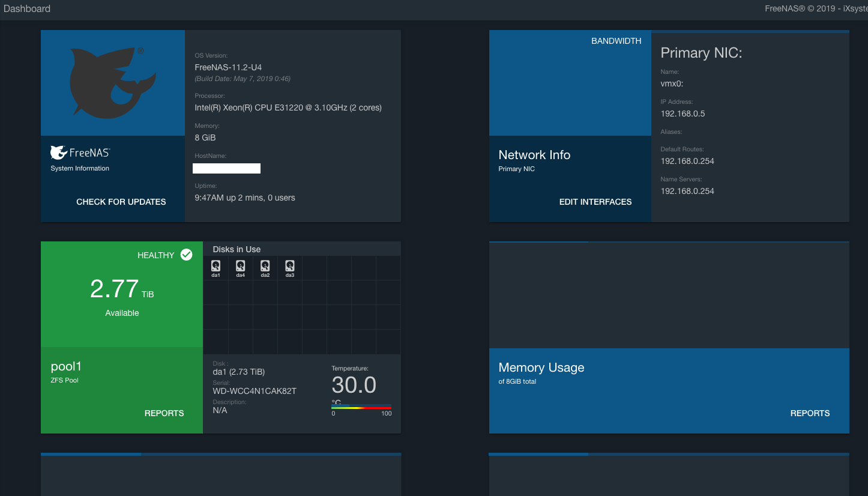
Task: Click the Disks in Use header
Action: [237, 249]
